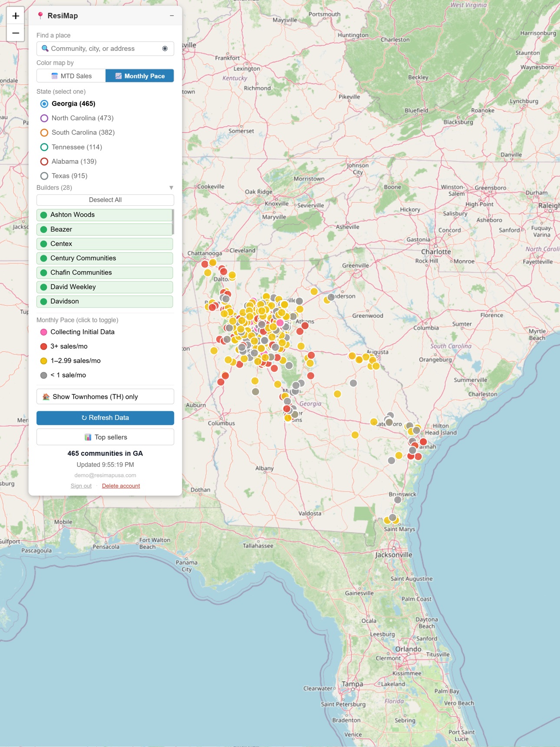Screen dimensions: 560x747
Task: Click the search magnifier icon
Action: coord(45,49)
